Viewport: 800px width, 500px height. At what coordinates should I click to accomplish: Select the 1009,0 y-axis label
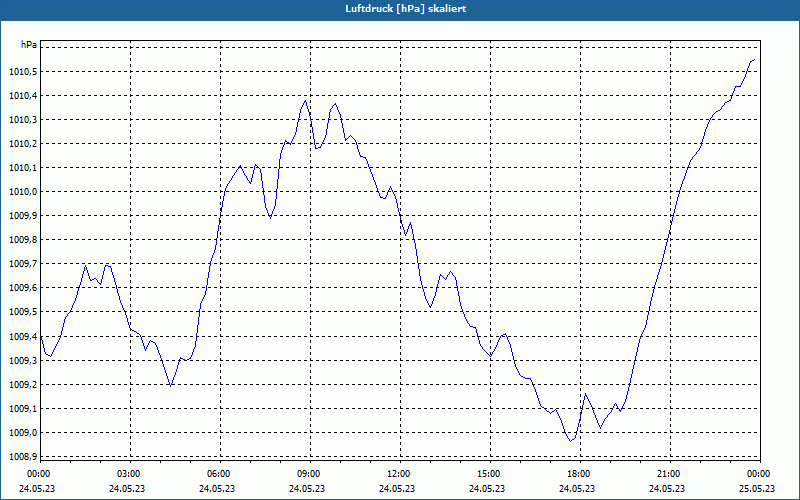[x=23, y=433]
